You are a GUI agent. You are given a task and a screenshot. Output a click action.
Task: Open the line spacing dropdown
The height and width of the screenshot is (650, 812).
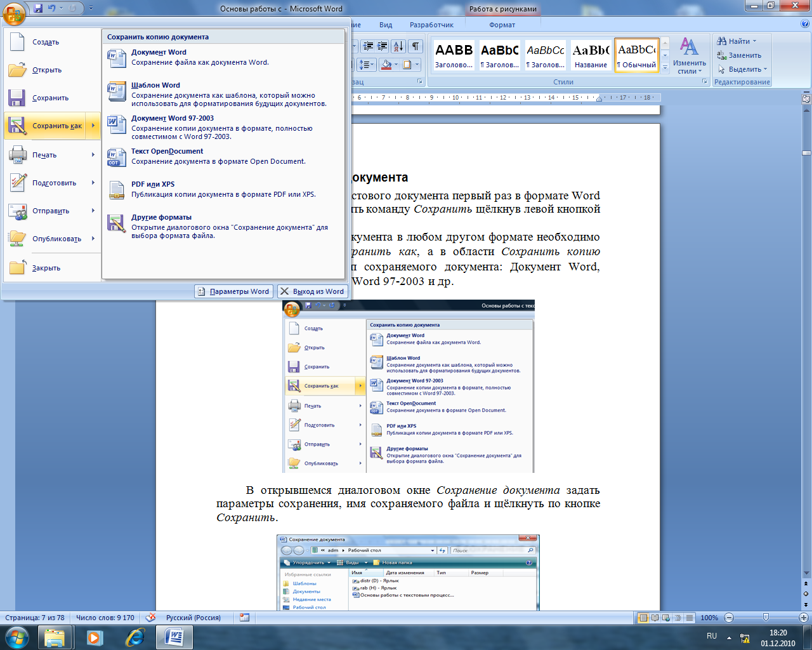pos(367,65)
